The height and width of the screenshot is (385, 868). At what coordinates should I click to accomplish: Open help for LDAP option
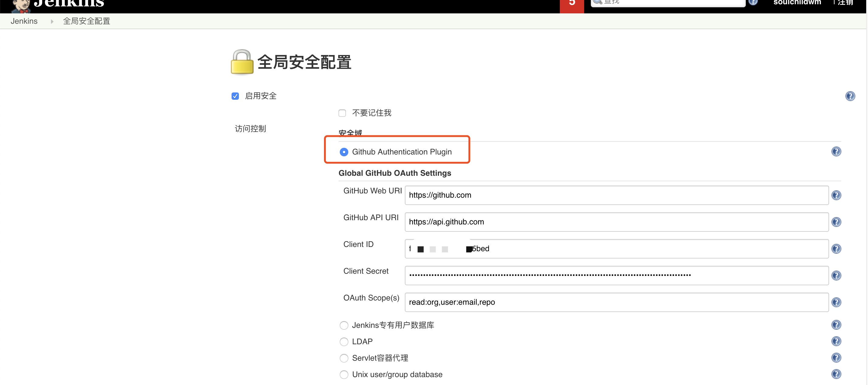pos(836,342)
